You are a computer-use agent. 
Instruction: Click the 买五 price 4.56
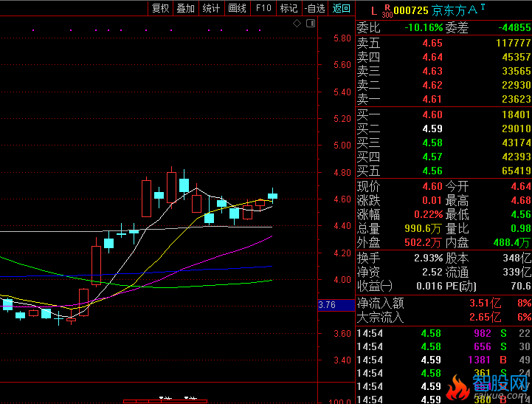coord(432,171)
